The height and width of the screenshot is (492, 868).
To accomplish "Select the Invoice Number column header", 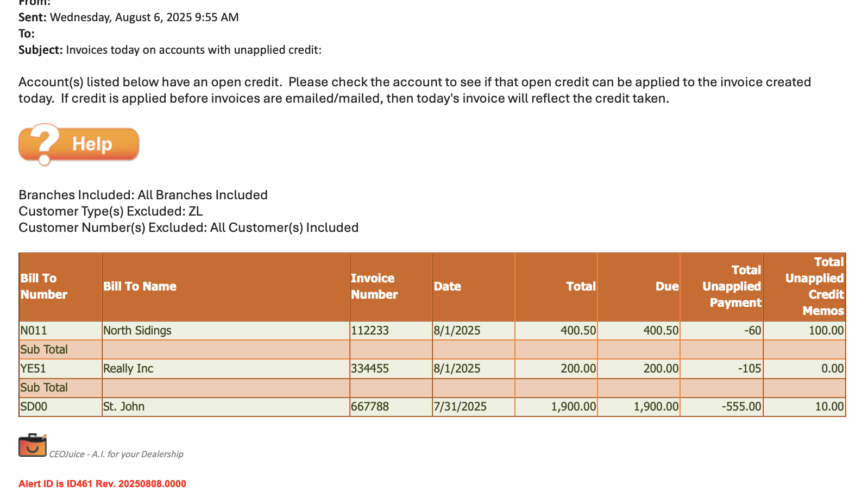I will point(391,287).
